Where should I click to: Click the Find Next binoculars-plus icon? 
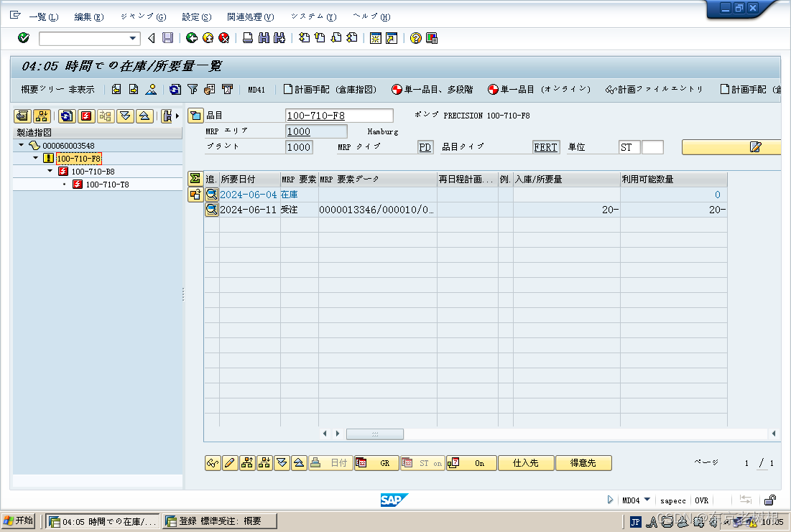(x=279, y=38)
